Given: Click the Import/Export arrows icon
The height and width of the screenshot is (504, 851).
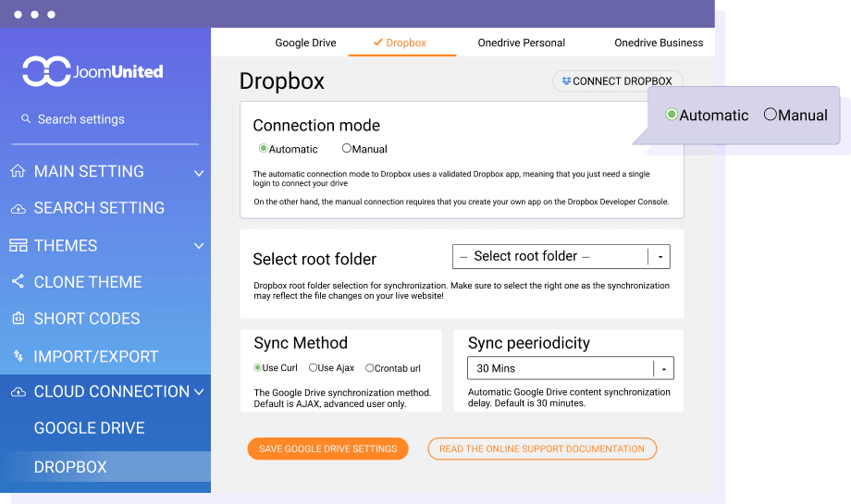Looking at the screenshot, I should click(18, 356).
